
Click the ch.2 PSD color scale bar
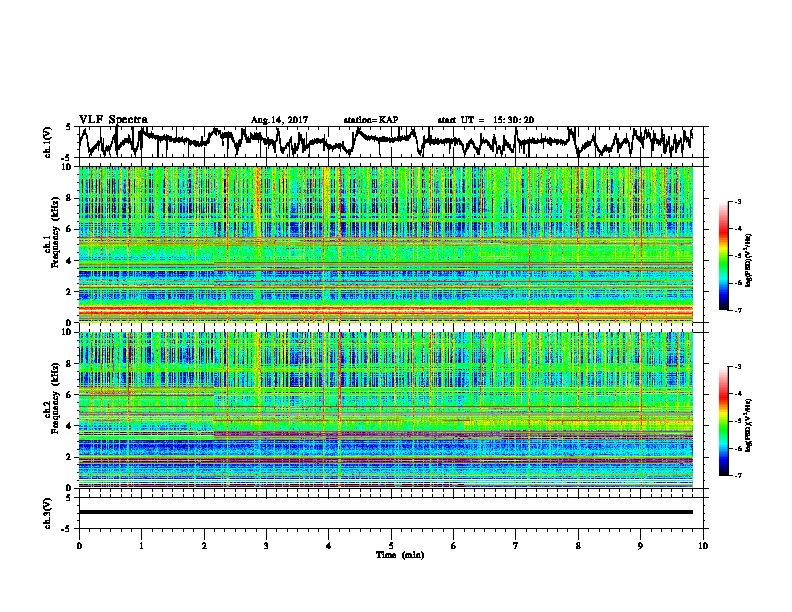coord(724,421)
